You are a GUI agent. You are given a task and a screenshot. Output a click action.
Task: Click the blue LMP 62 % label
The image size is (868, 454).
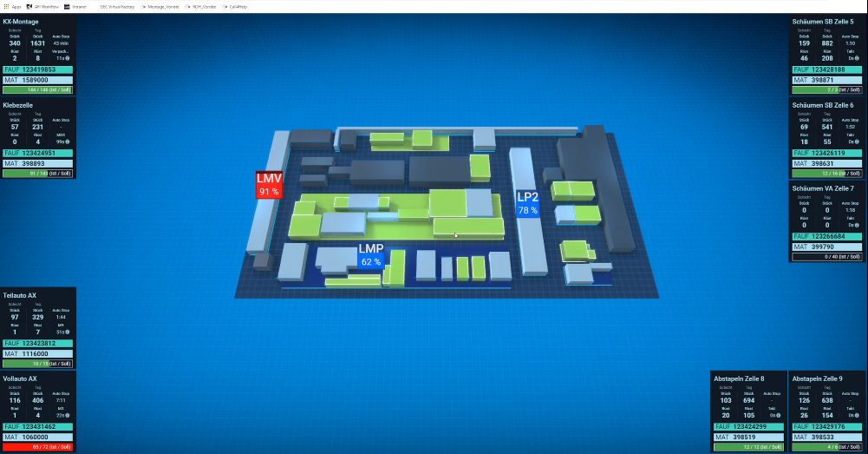point(370,254)
